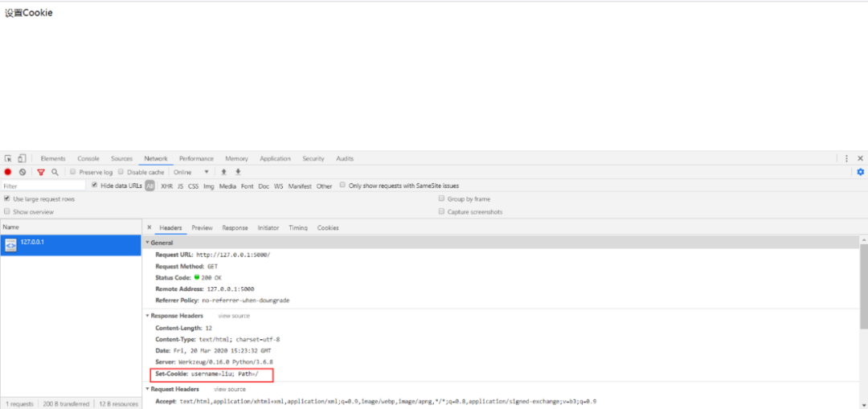Import HAR file with upload arrow
The height and width of the screenshot is (409, 868).
tap(223, 172)
